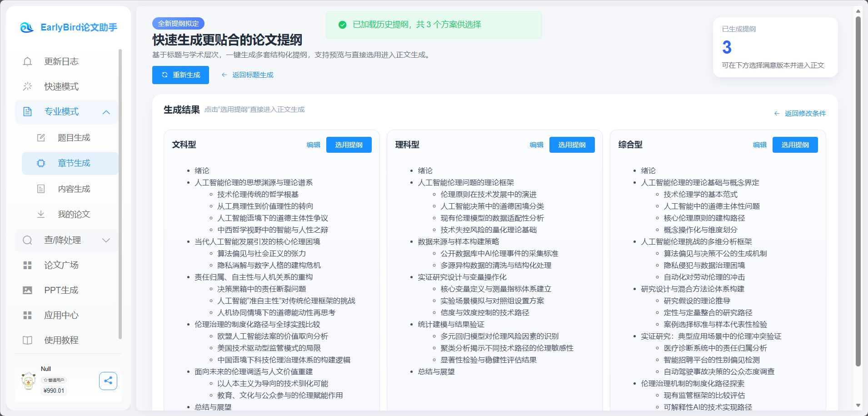Open 查/降处理 with its magnifier icon
The height and width of the screenshot is (416, 868).
pos(27,240)
